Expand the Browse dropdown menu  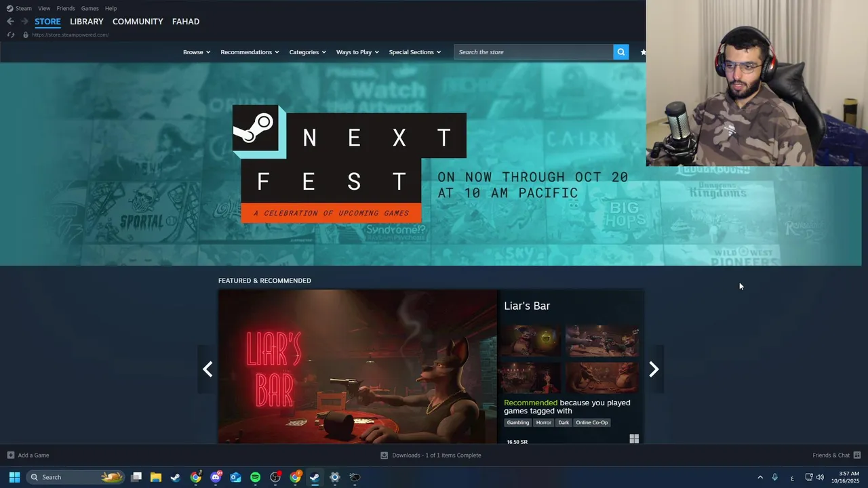[x=197, y=52]
